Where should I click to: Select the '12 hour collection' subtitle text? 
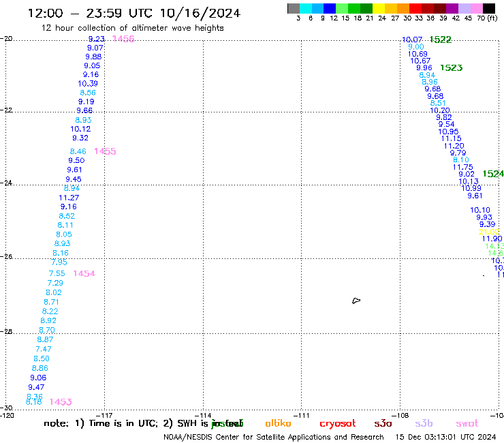[132, 28]
